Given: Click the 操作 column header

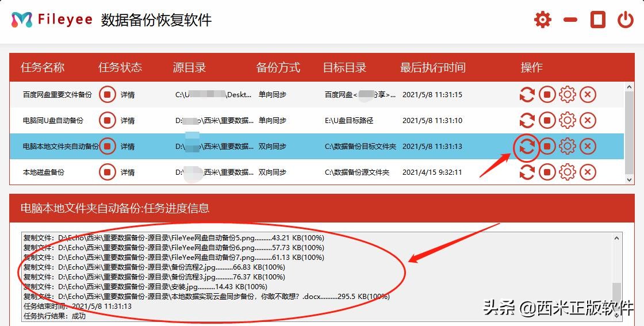Looking at the screenshot, I should (x=531, y=67).
